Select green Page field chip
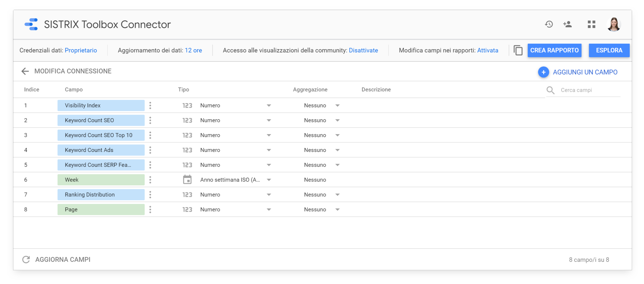 tap(101, 209)
